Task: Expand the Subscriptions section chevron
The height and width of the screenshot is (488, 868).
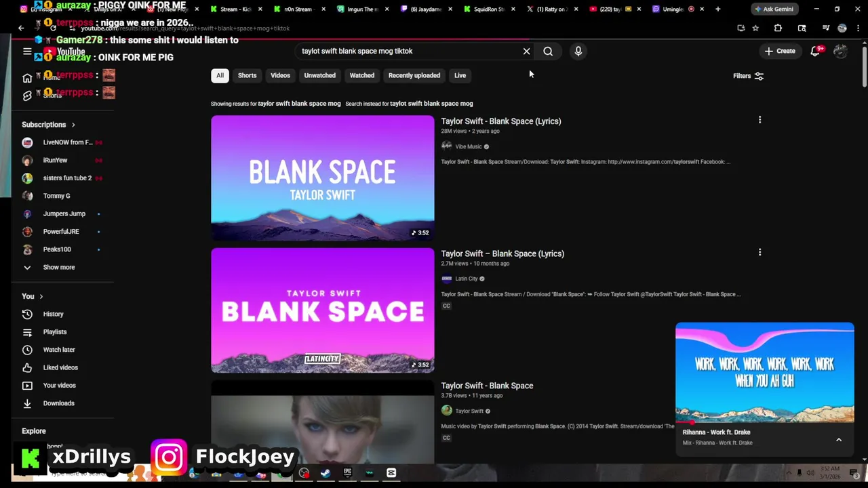Action: pyautogui.click(x=73, y=125)
